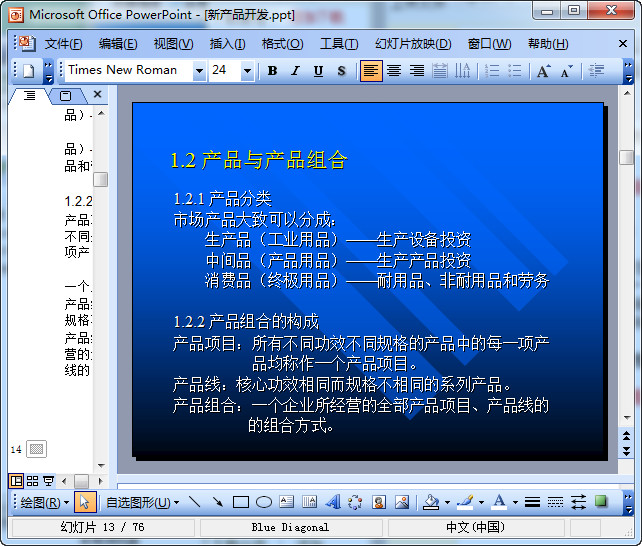The width and height of the screenshot is (642, 546).
Task: Apply the Fill Color bucket
Action: (x=431, y=502)
